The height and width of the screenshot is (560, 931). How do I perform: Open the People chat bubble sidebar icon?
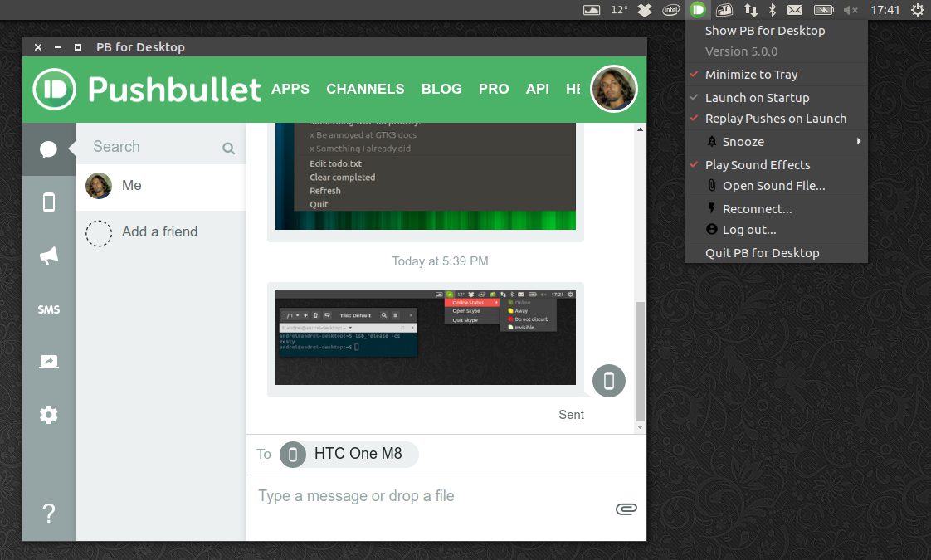tap(49, 149)
